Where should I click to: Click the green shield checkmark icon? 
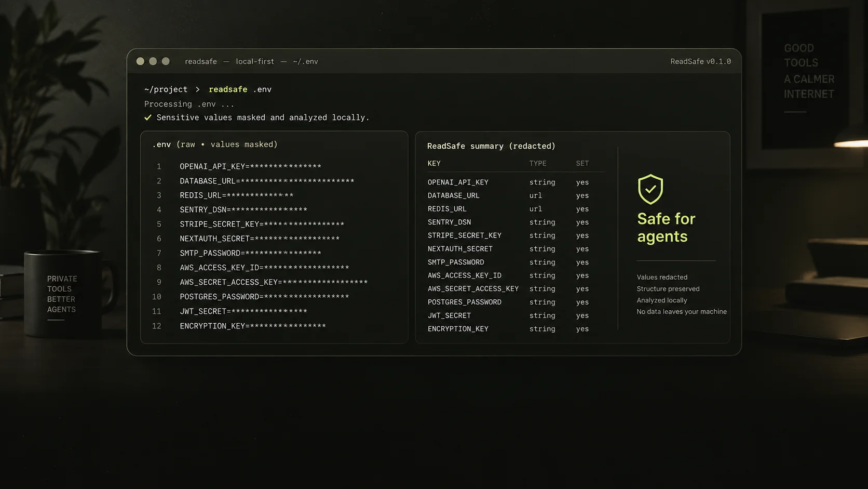pos(650,189)
